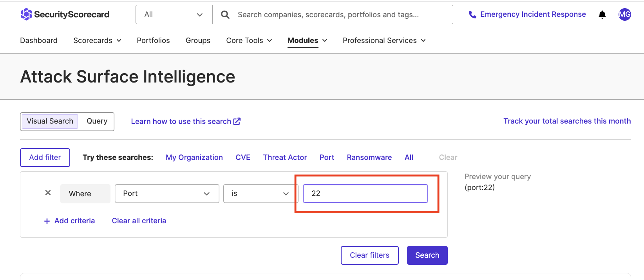Remove the Port criteria row with X
Screen dimensions: 644x280
pos(48,193)
